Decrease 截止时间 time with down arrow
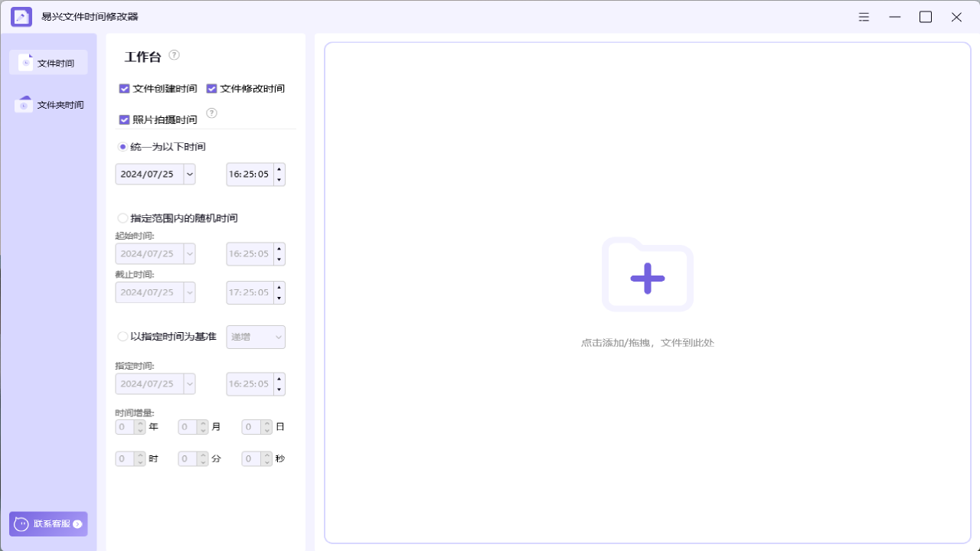The width and height of the screenshot is (980, 551). point(279,298)
